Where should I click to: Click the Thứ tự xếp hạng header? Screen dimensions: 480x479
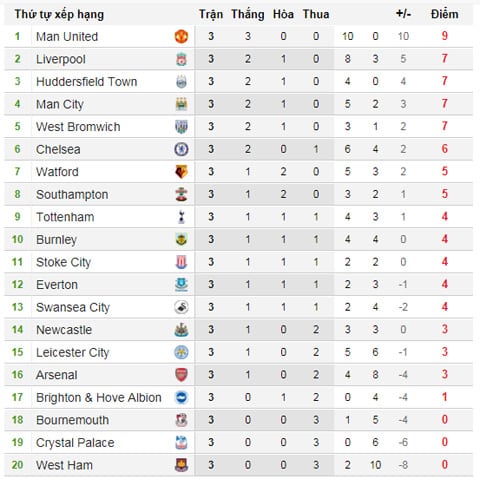[59, 15]
